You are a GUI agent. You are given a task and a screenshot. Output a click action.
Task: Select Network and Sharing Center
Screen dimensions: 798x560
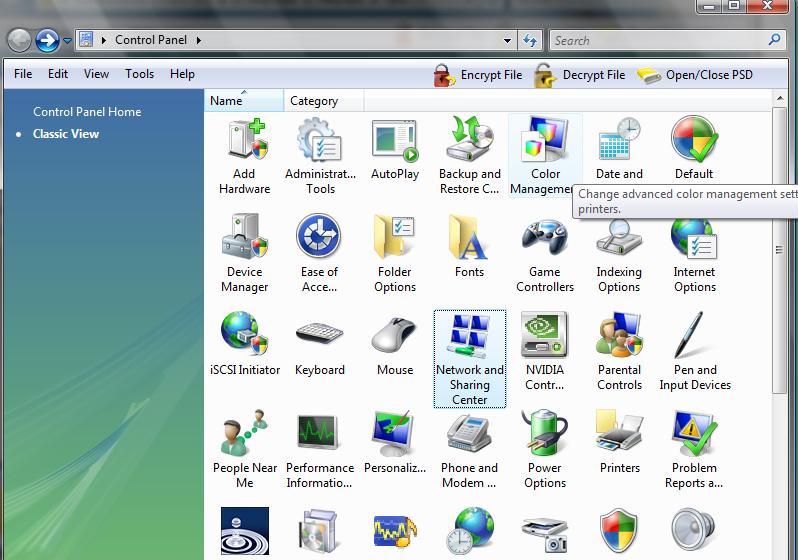[470, 359]
